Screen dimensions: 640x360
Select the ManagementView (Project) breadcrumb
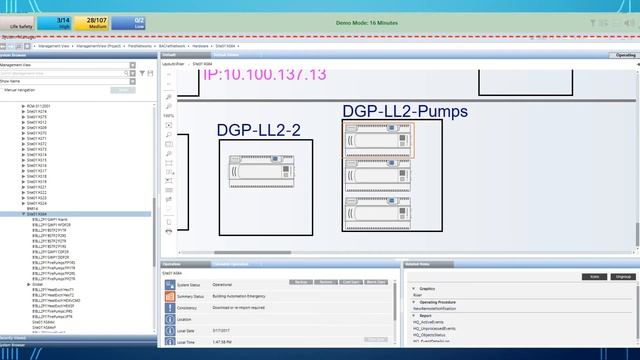[98, 46]
